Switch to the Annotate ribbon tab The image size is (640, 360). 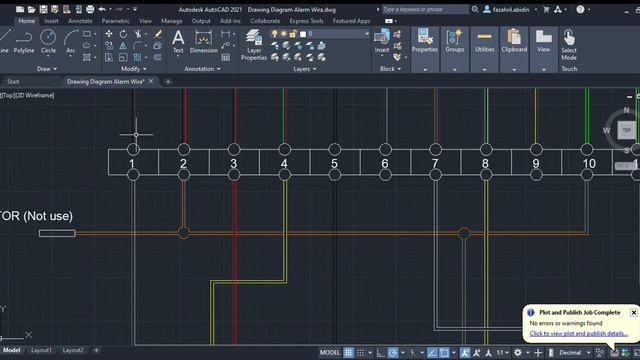click(x=80, y=21)
